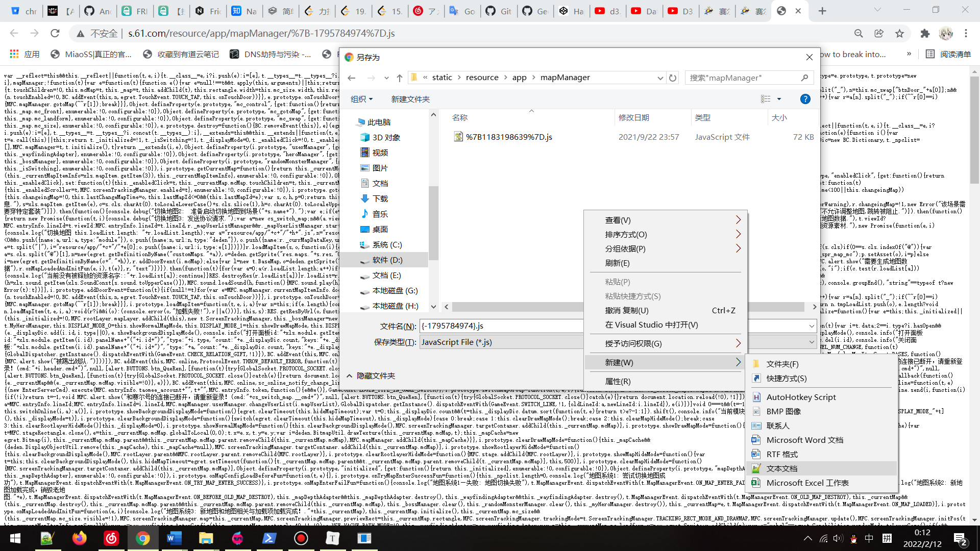The image size is (980, 551).
Task: Create new Microsoft Word 文档
Action: tap(822, 440)
